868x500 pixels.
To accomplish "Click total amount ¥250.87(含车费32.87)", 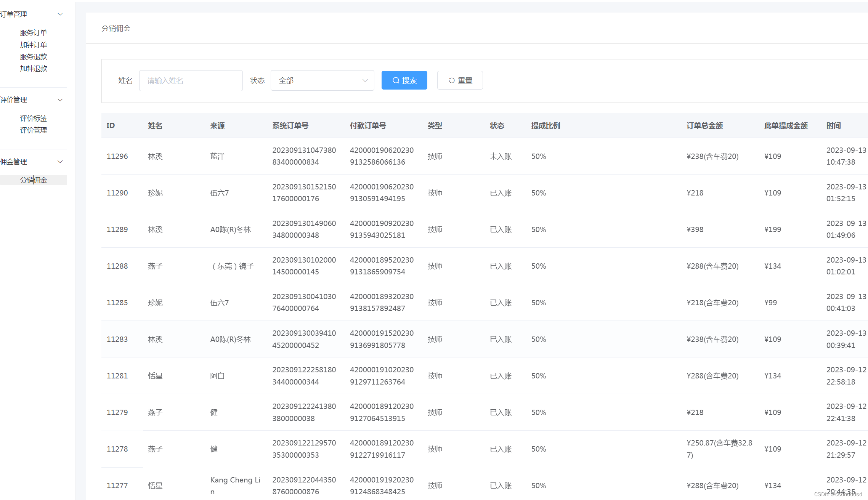I will [719, 449].
